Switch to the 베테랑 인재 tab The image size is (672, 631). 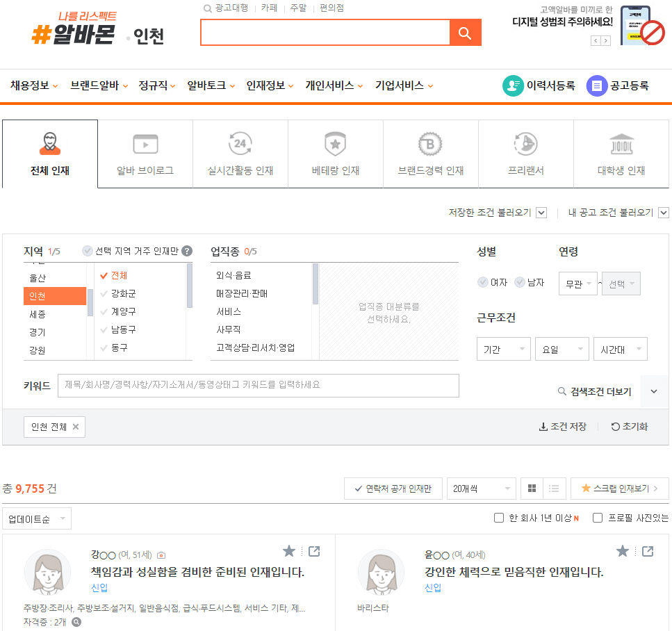pyautogui.click(x=335, y=153)
